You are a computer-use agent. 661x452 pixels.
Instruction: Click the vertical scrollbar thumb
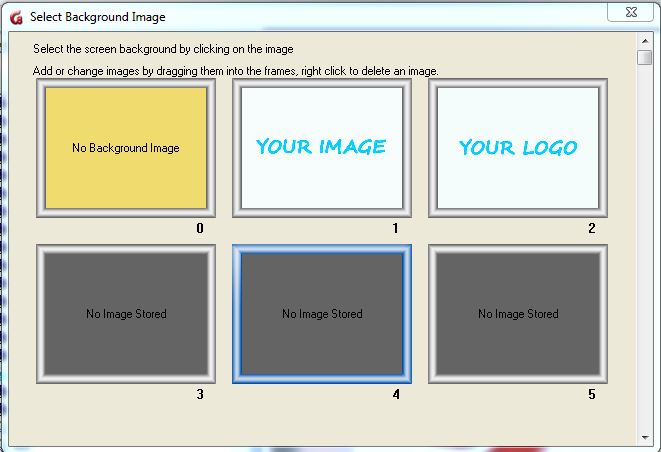(x=645, y=57)
